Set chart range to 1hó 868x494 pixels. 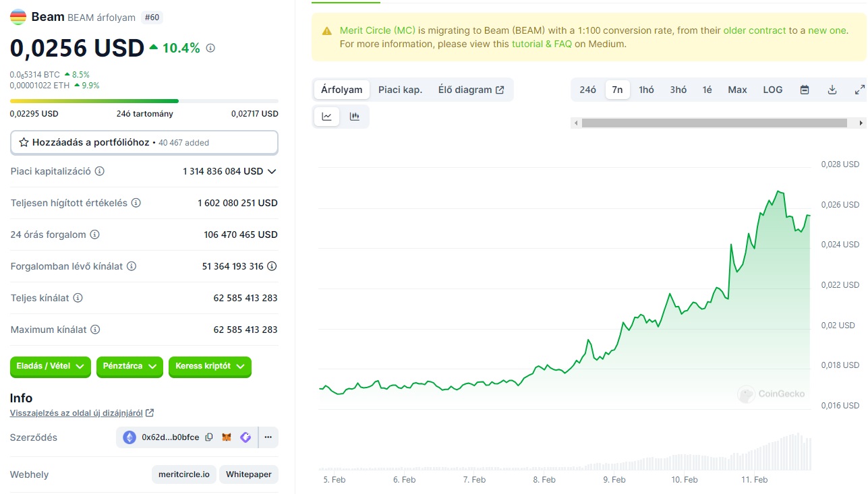pyautogui.click(x=647, y=90)
